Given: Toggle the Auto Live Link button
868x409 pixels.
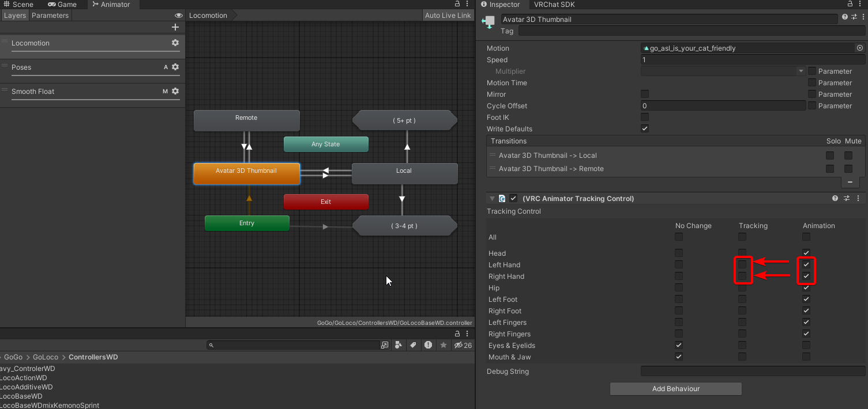Looking at the screenshot, I should click(448, 16).
